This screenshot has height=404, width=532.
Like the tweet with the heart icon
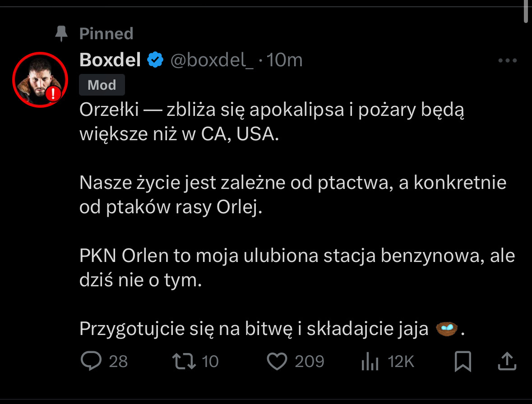click(277, 361)
